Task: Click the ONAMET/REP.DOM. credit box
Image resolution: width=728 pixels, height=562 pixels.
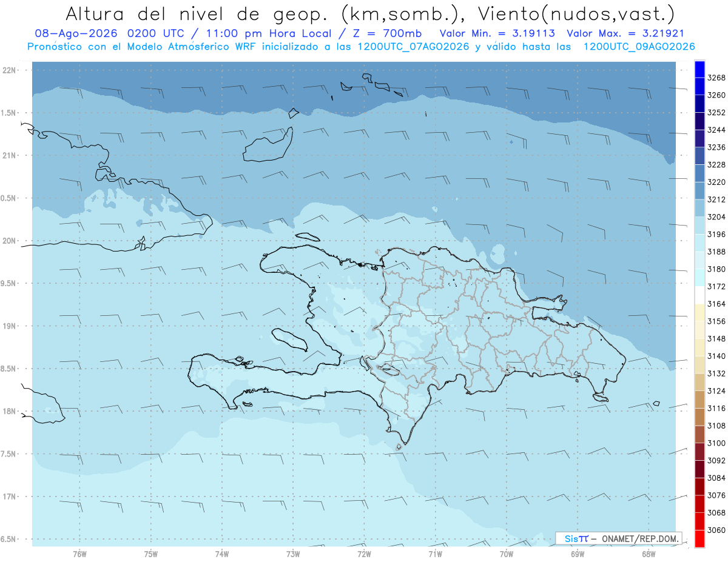Action: pyautogui.click(x=618, y=538)
